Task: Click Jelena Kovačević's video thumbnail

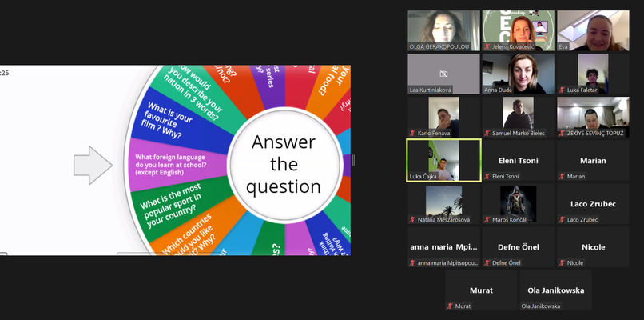Action: [x=518, y=30]
